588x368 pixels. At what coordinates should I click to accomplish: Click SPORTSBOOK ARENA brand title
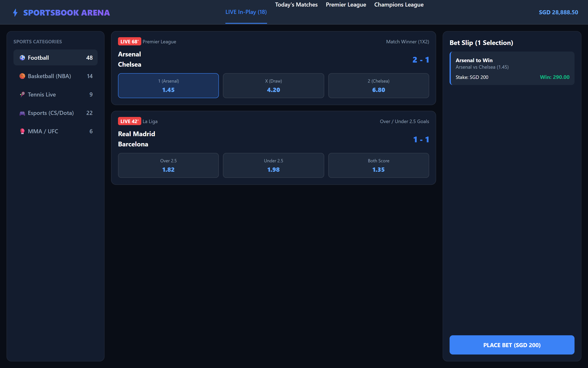(x=67, y=13)
